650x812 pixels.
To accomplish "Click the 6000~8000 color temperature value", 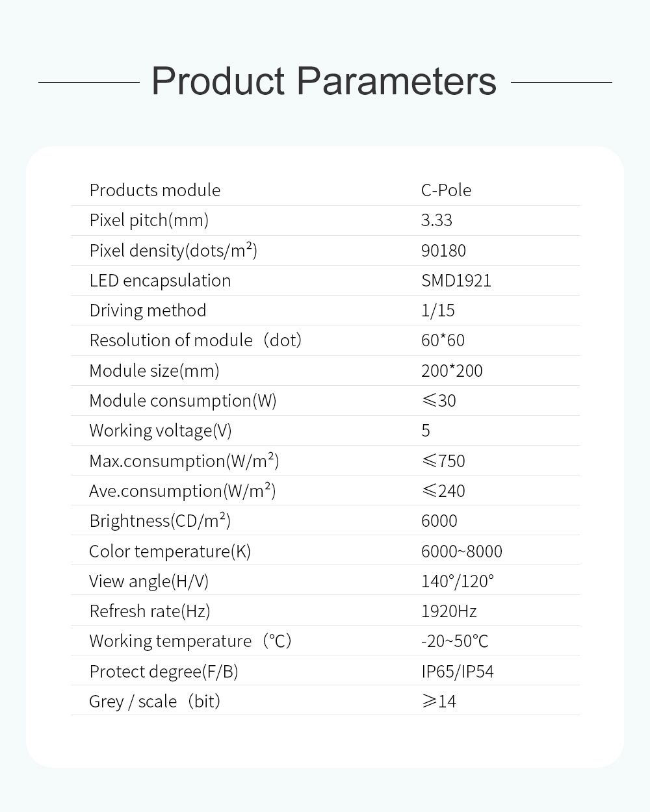I will tap(461, 552).
